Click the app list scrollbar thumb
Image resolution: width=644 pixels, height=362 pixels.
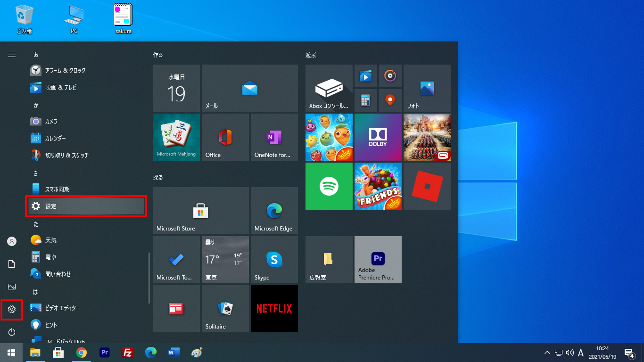(149, 278)
